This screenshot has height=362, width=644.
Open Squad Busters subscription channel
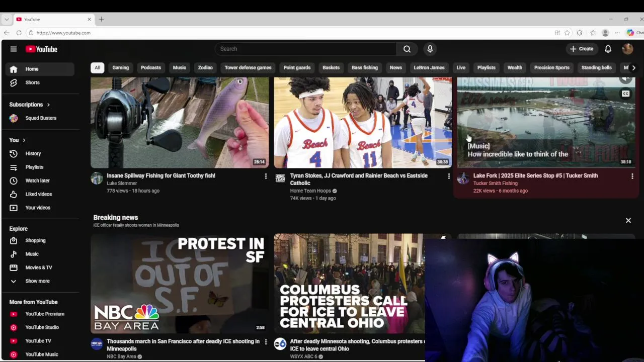pos(40,118)
